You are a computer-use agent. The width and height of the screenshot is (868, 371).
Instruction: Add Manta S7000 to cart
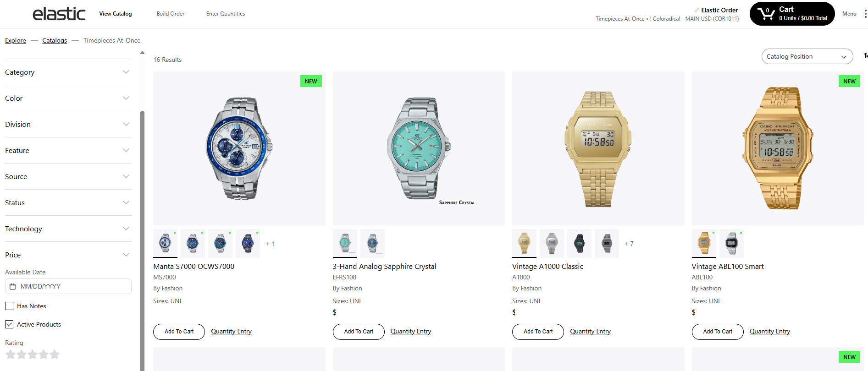click(x=179, y=332)
